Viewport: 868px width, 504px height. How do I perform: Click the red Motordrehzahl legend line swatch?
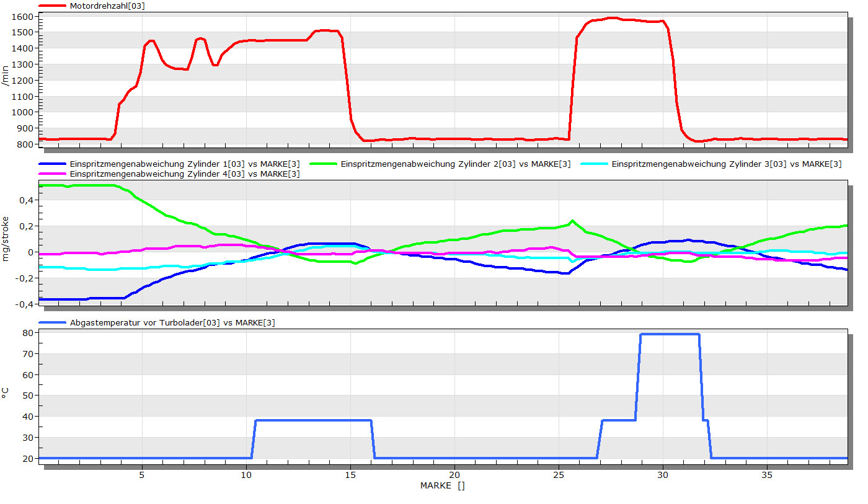coord(52,6)
